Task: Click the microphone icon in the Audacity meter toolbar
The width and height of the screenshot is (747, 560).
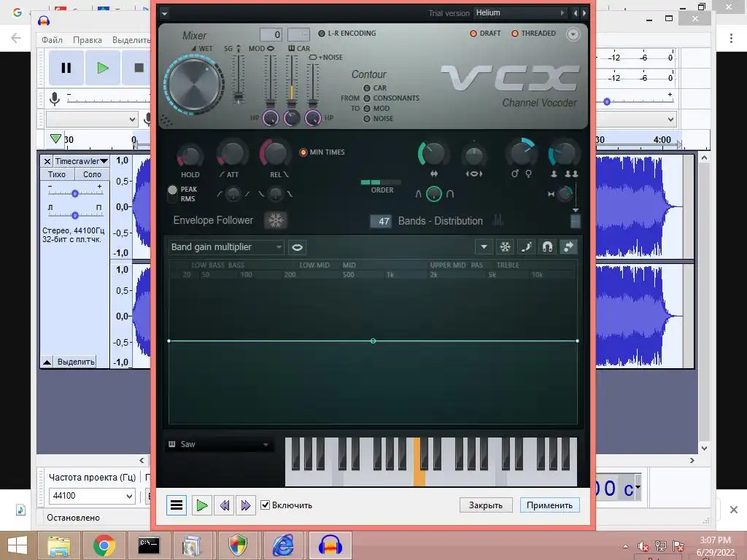Action: click(55, 99)
